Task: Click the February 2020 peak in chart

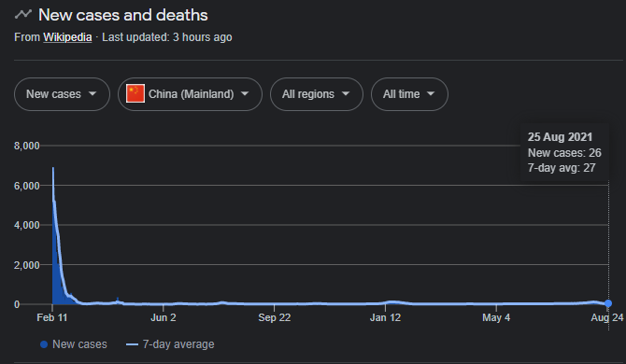Action: [x=53, y=169]
